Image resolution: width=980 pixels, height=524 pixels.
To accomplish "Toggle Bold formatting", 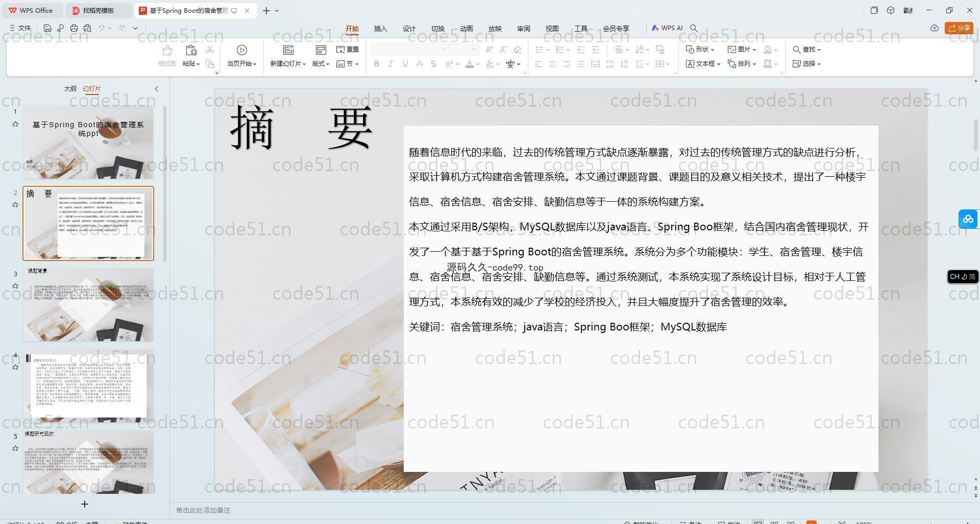I will pos(377,64).
